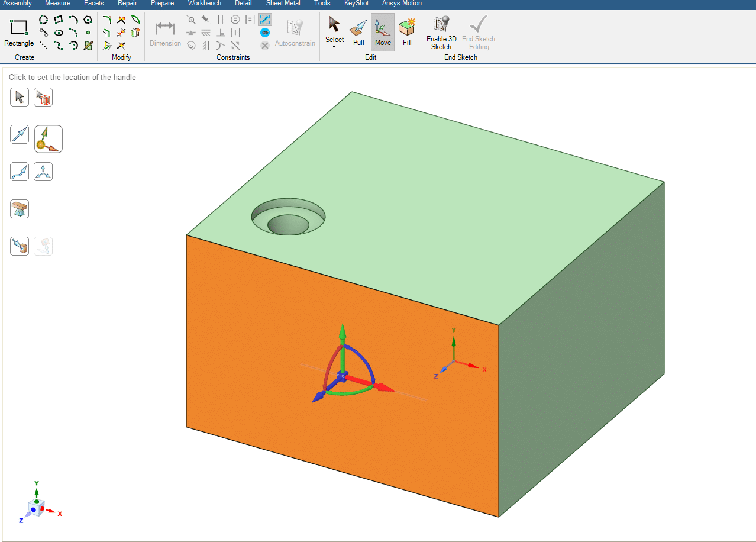This screenshot has width=756, height=542.
Task: Toggle the highlighted blue constraint display button
Action: click(265, 20)
